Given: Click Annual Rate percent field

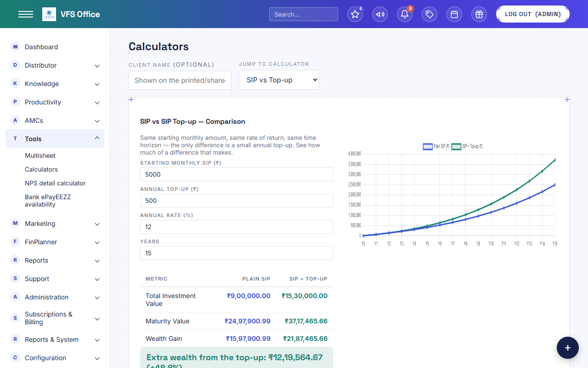Looking at the screenshot, I should (x=237, y=227).
